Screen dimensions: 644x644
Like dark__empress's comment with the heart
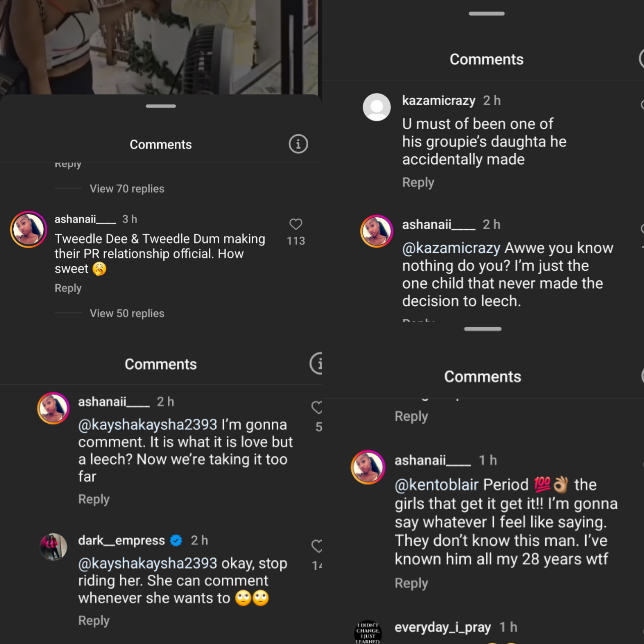point(317,546)
